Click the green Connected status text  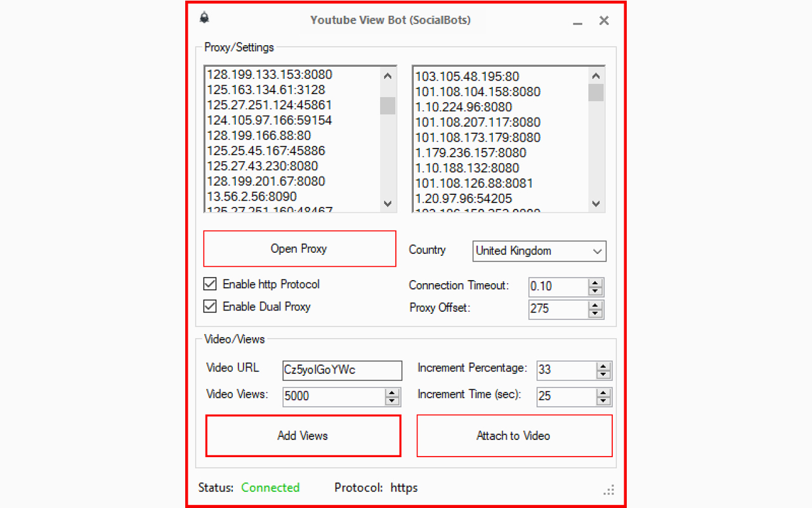[x=270, y=488]
